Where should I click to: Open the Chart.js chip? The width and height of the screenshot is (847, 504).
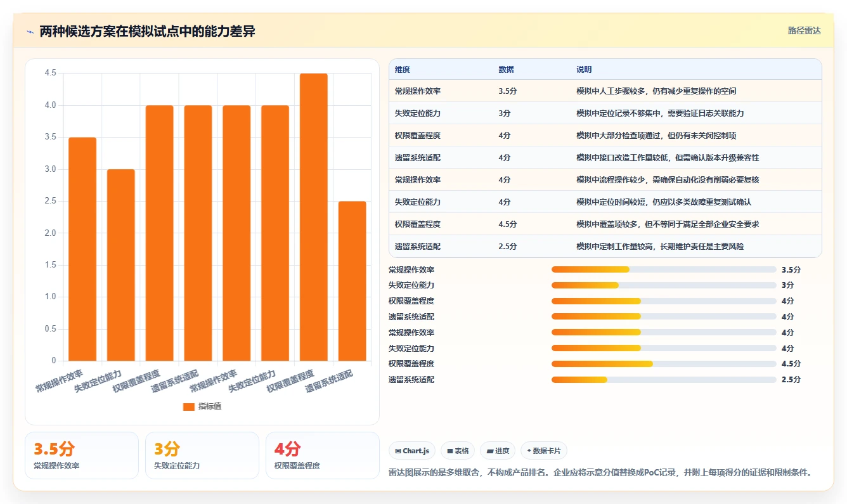point(412,451)
